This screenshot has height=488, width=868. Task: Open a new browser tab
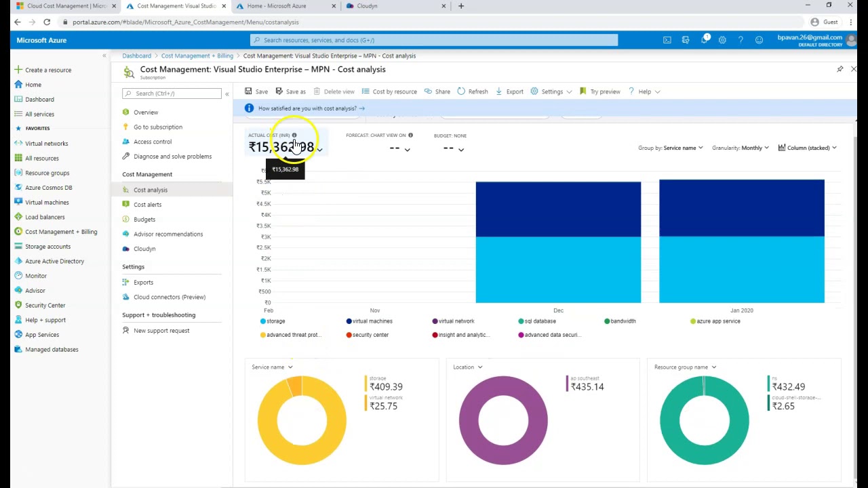pos(460,6)
